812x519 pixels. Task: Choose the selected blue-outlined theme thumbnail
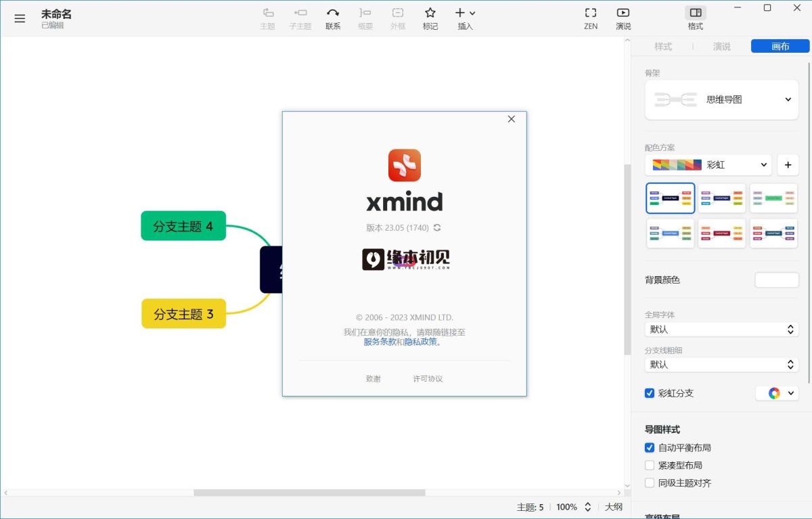[x=671, y=198]
